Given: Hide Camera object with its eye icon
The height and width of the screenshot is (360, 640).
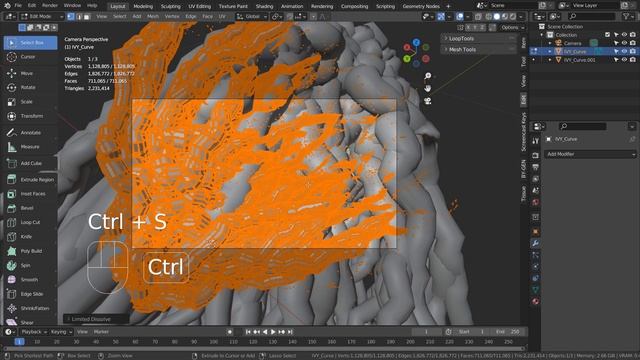Looking at the screenshot, I should pos(624,43).
